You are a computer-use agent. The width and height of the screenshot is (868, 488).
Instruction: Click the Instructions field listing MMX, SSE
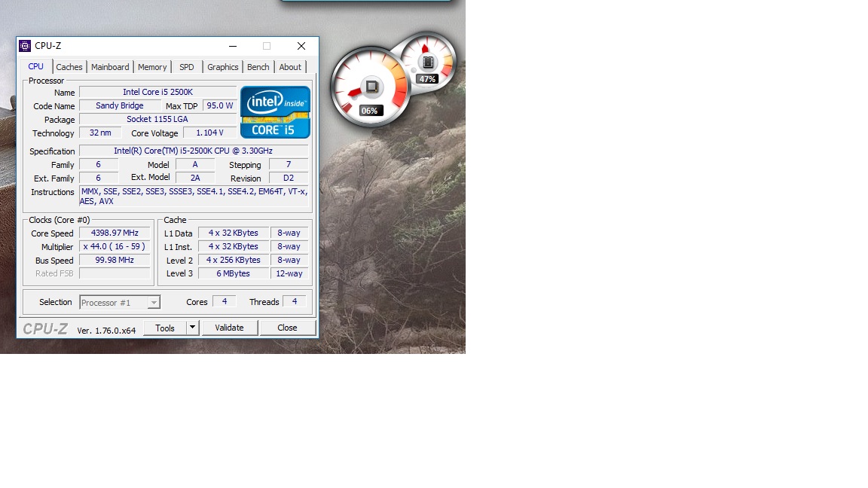click(x=194, y=197)
